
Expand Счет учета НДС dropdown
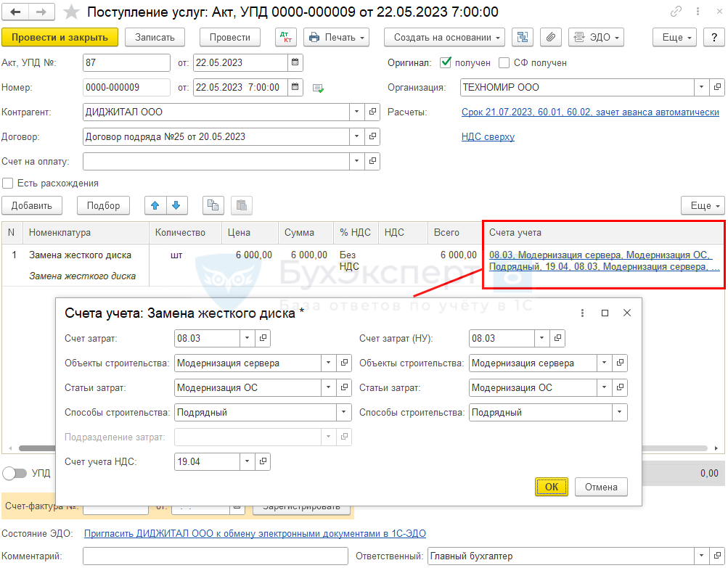tap(247, 461)
